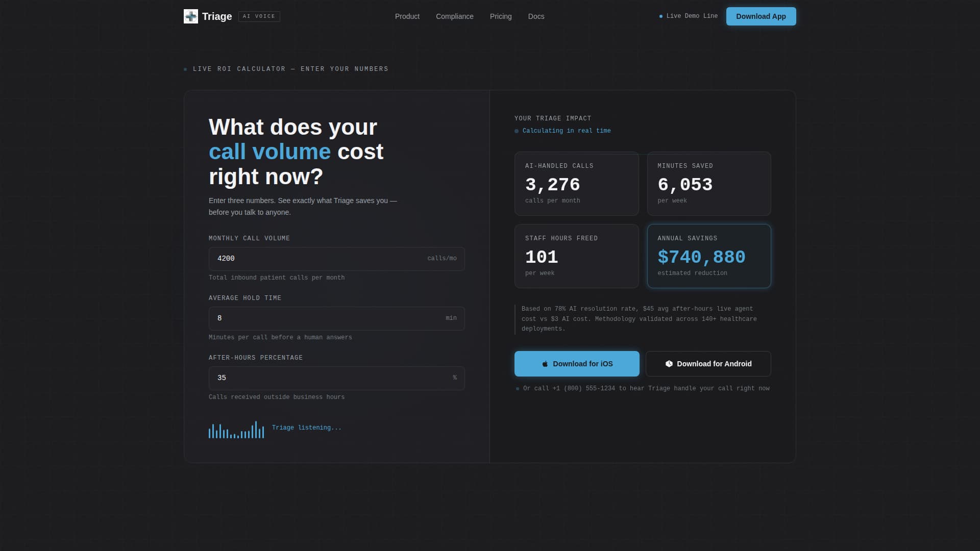Click the Triage brand name
The image size is (980, 551).
tap(217, 16)
